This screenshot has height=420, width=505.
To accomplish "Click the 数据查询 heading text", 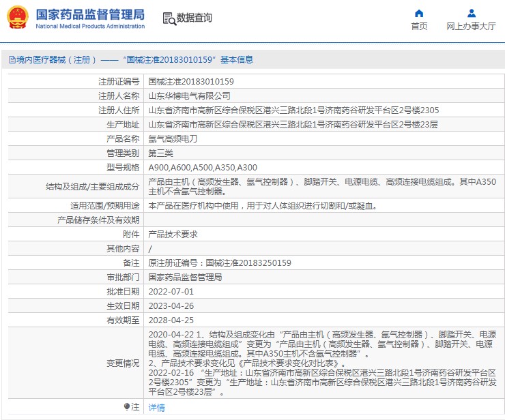I will 194,18.
